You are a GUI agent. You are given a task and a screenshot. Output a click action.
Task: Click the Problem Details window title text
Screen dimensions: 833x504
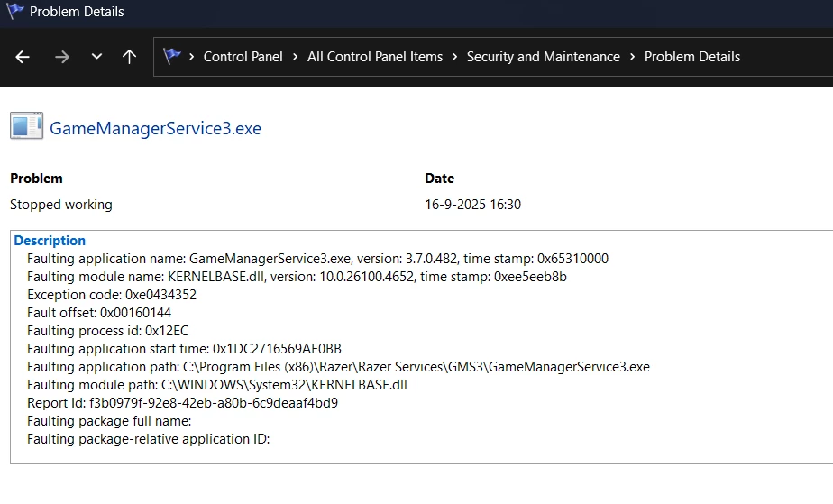click(x=77, y=12)
